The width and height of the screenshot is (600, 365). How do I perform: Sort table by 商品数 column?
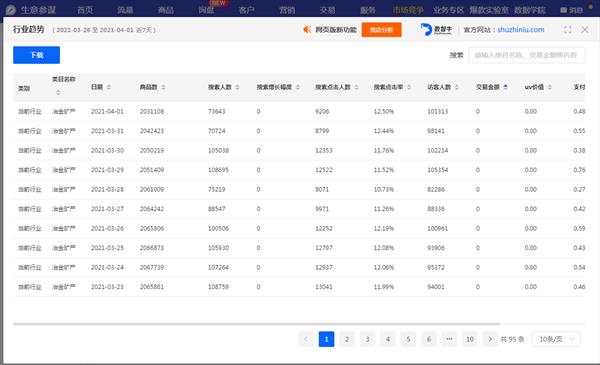(163, 87)
